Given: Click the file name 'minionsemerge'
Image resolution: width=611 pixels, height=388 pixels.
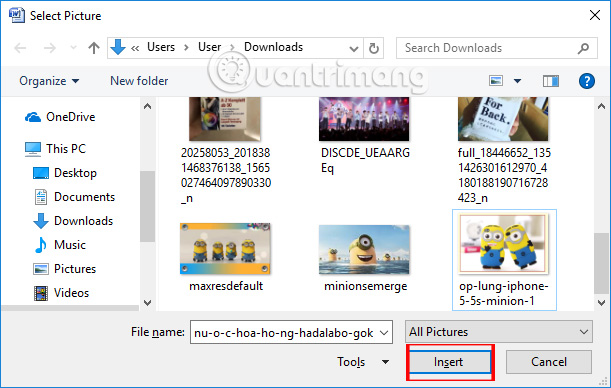Looking at the screenshot, I should click(366, 286).
